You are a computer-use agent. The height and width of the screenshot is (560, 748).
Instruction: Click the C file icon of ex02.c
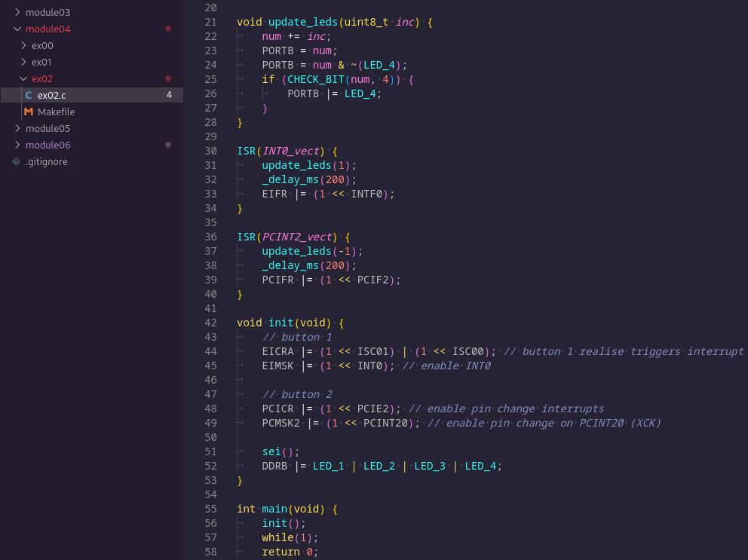click(29, 96)
